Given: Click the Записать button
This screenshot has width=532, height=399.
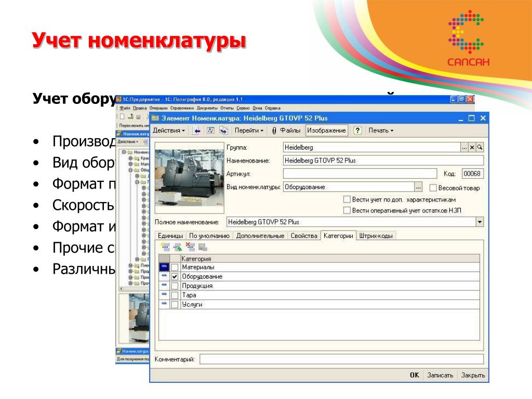Looking at the screenshot, I should click(440, 375).
